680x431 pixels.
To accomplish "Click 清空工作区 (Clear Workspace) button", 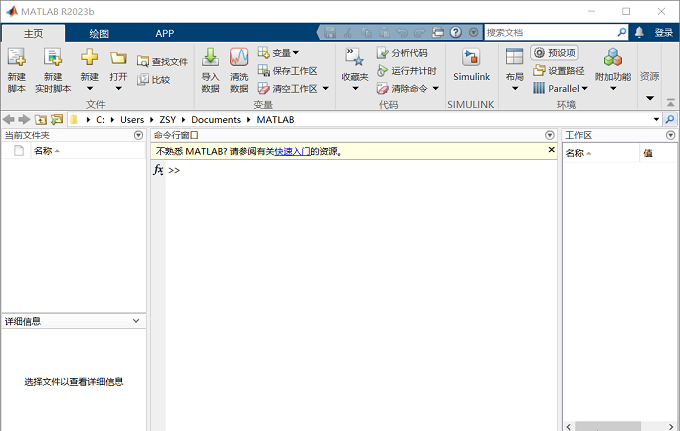I will tap(287, 88).
